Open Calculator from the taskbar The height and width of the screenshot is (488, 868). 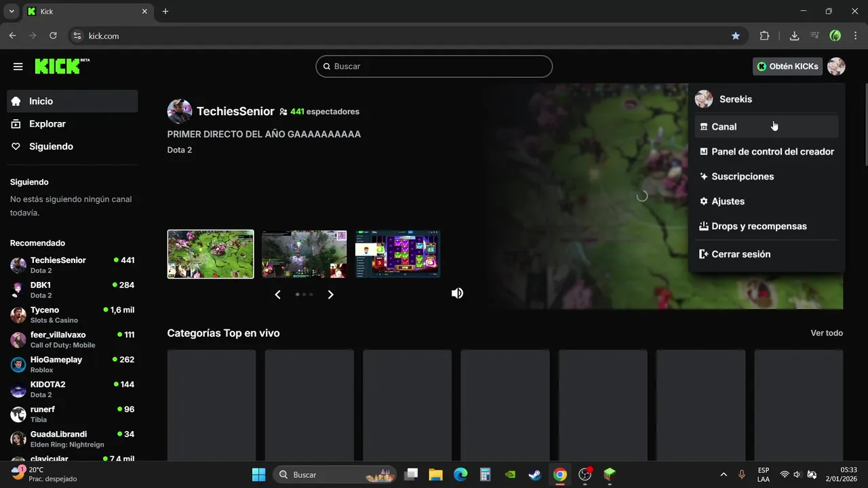click(x=485, y=474)
